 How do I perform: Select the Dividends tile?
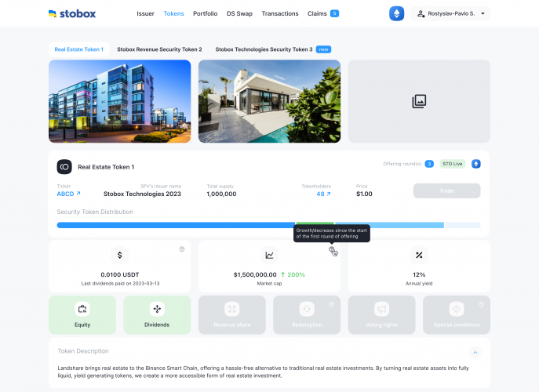157,314
